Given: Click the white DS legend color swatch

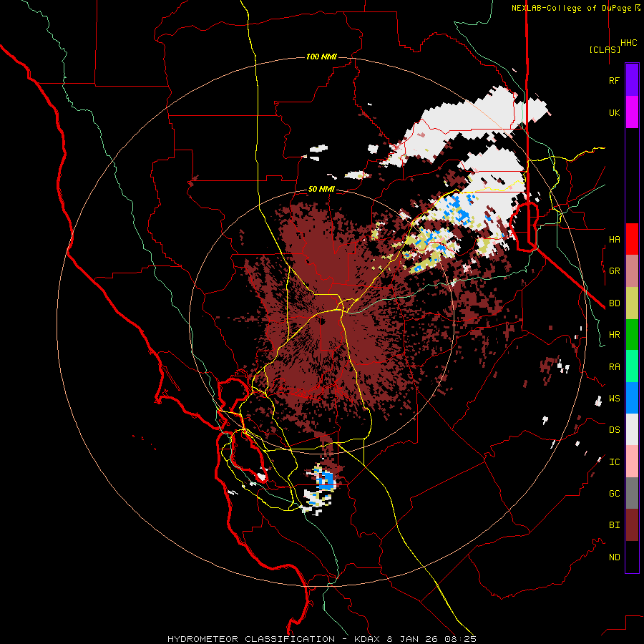Looking at the screenshot, I should [632, 429].
